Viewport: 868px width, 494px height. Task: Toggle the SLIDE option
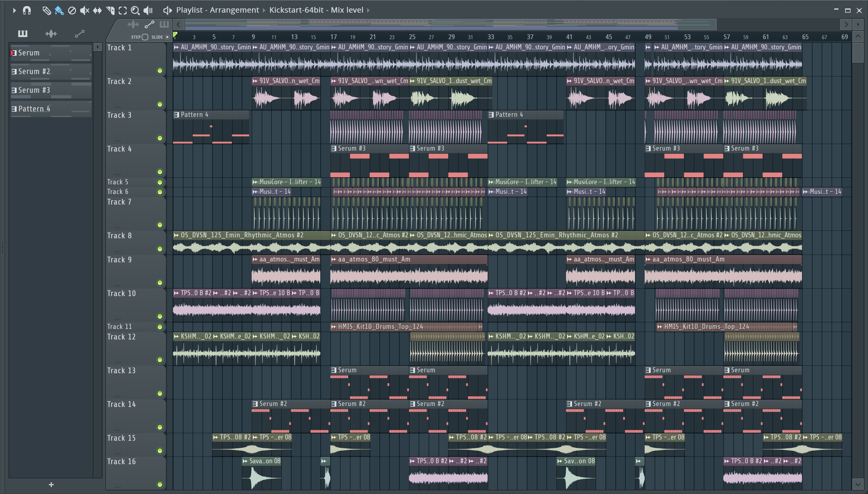167,37
